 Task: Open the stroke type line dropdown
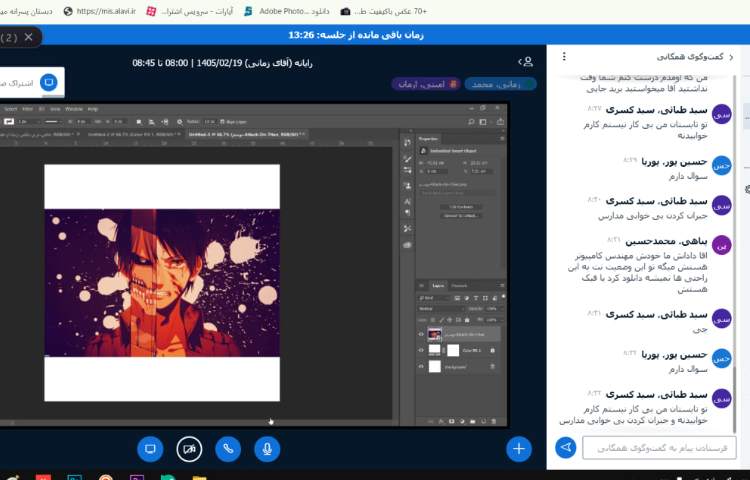(52, 121)
